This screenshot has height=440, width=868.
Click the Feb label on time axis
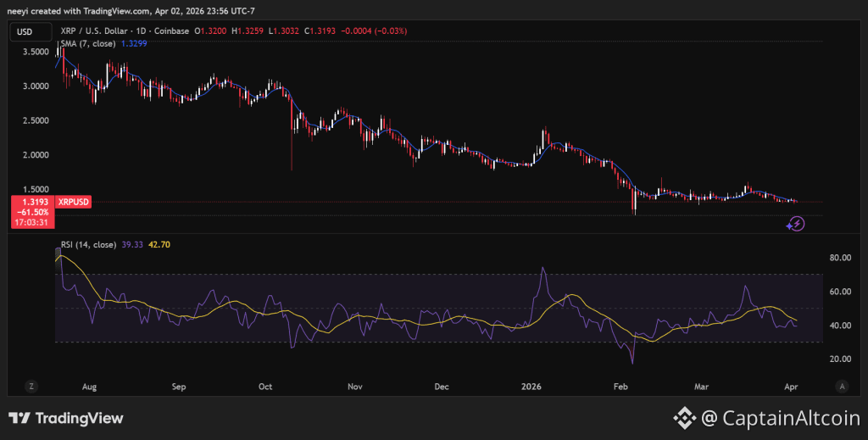pyautogui.click(x=620, y=386)
